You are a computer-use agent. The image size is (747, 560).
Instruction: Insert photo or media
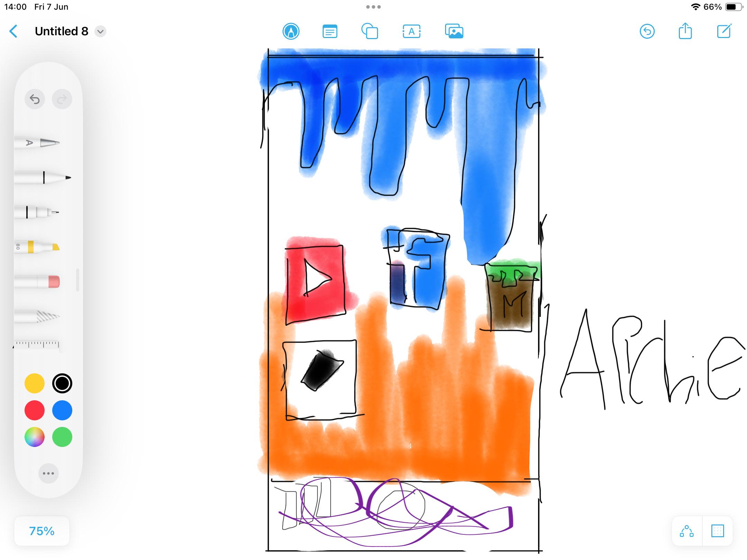click(x=454, y=31)
